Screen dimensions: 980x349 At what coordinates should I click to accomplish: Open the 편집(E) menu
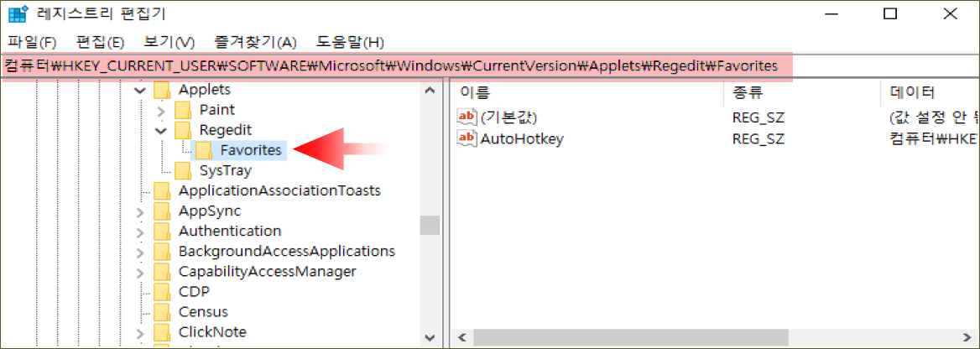click(x=100, y=43)
